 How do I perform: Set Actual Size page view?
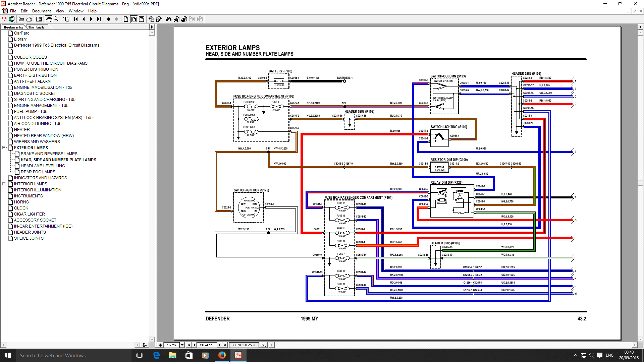tap(126, 19)
